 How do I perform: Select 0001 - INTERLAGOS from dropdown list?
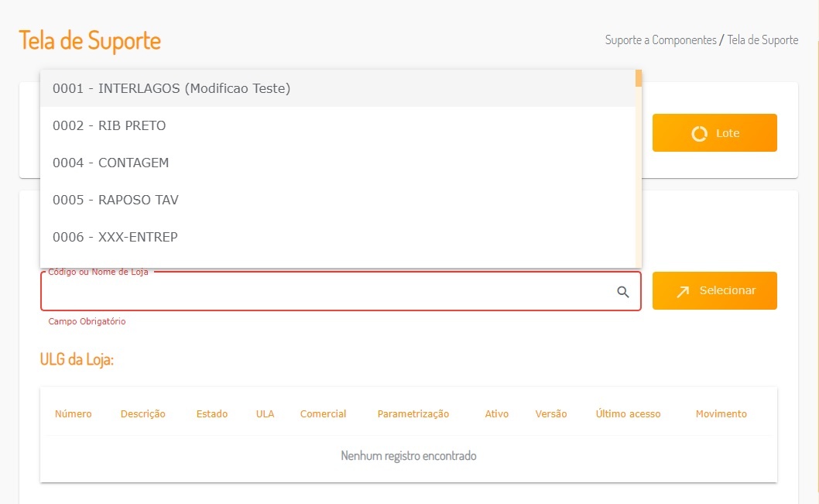click(x=171, y=88)
